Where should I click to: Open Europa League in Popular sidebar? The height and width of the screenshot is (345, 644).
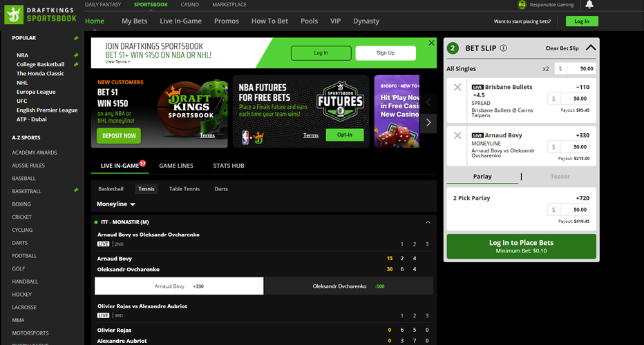[x=36, y=92]
